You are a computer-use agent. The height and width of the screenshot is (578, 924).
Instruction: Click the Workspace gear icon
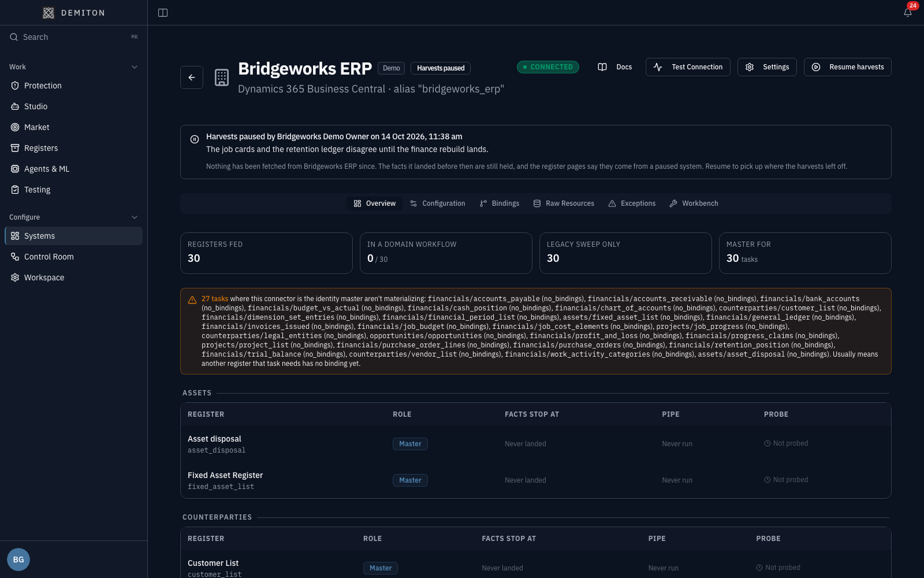pyautogui.click(x=15, y=277)
